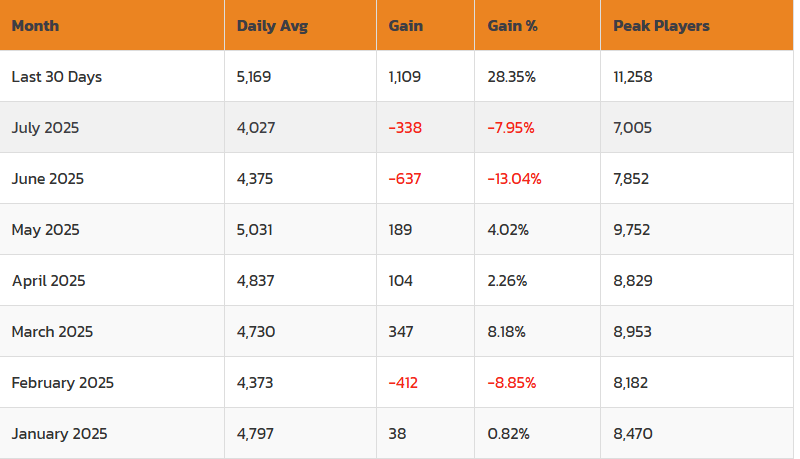Select the February 2025 row label
Screen dimensions: 800x459
tap(63, 383)
